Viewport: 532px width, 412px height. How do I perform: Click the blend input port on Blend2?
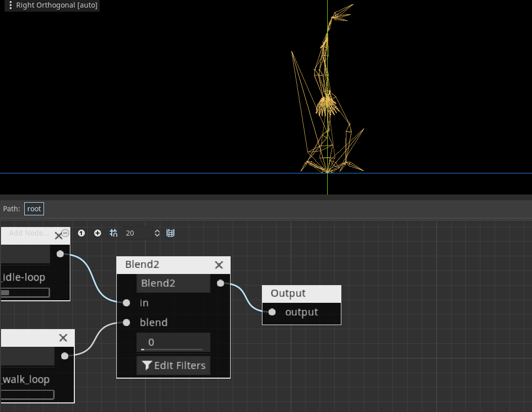pos(126,322)
